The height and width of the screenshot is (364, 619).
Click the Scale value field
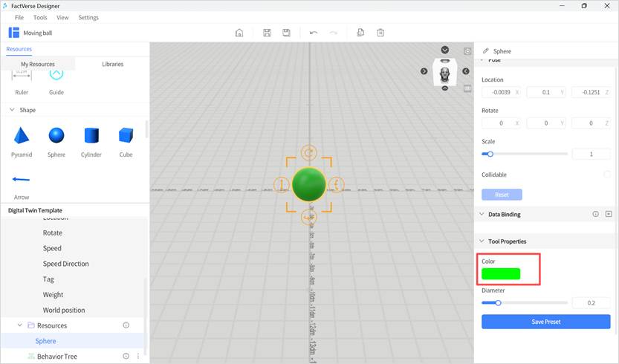(591, 154)
